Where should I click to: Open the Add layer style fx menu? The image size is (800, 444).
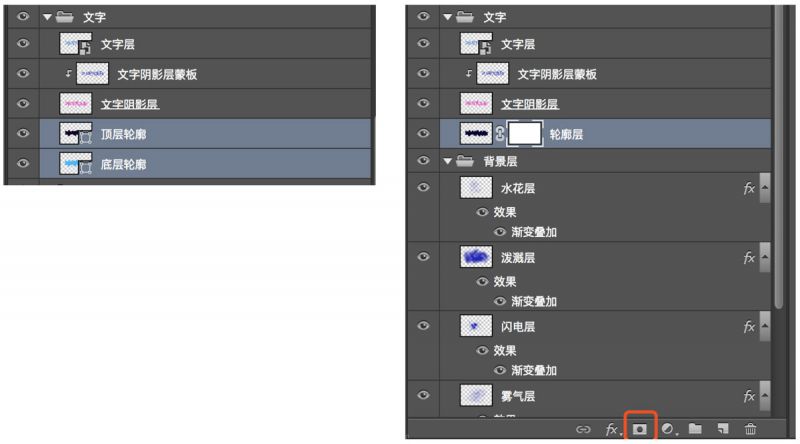611,429
